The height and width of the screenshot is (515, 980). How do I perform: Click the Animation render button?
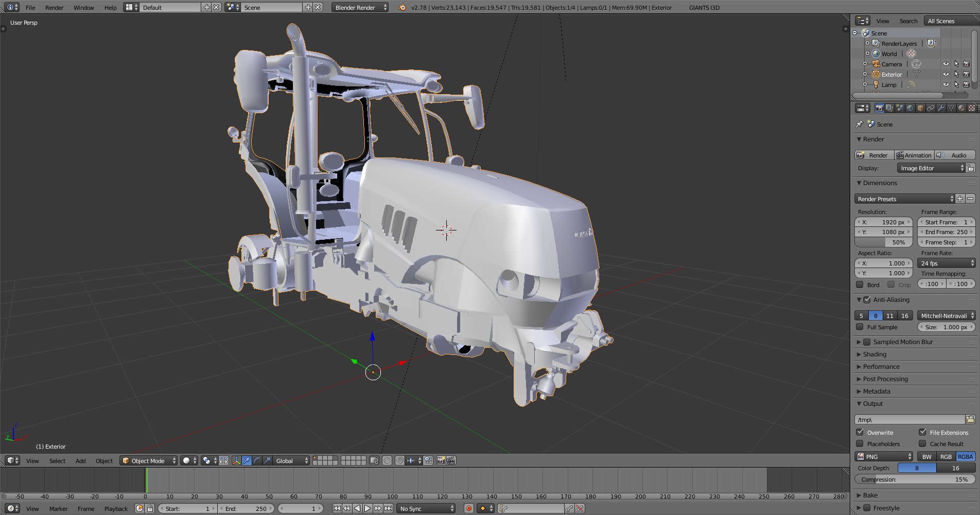click(x=914, y=155)
